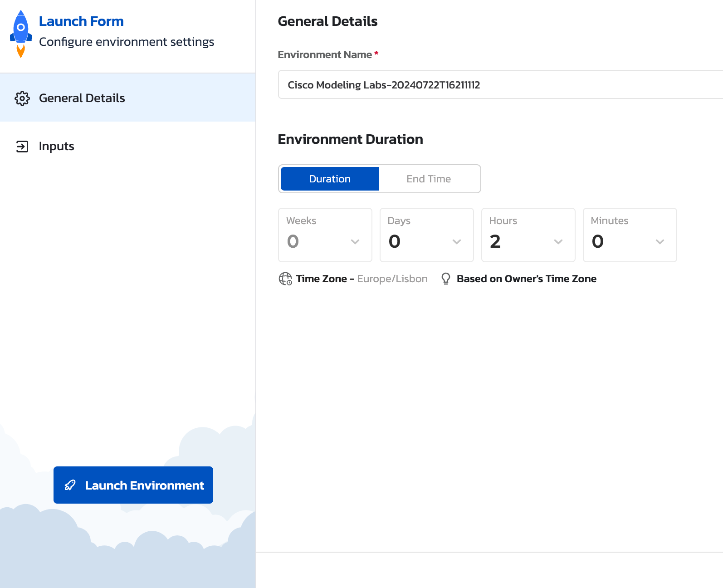Expand the Hours dropdown

(528, 235)
